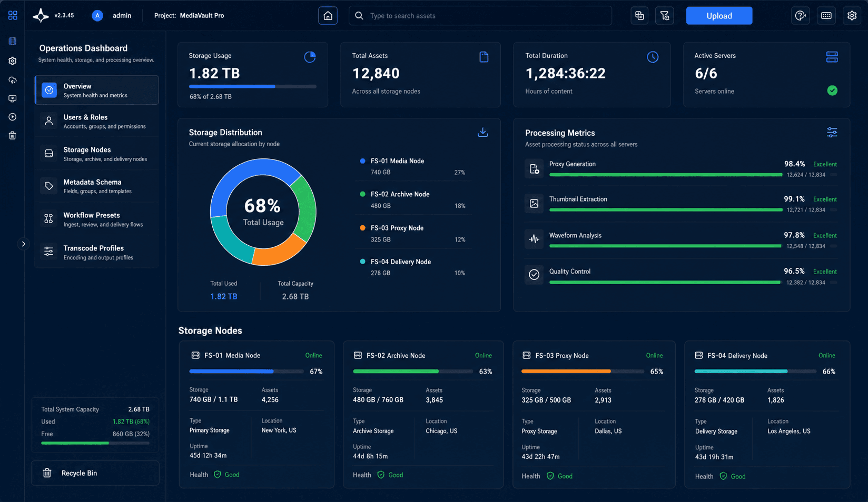868x502 pixels.
Task: Open Processing Metrics filter sliders icon
Action: [x=832, y=132]
